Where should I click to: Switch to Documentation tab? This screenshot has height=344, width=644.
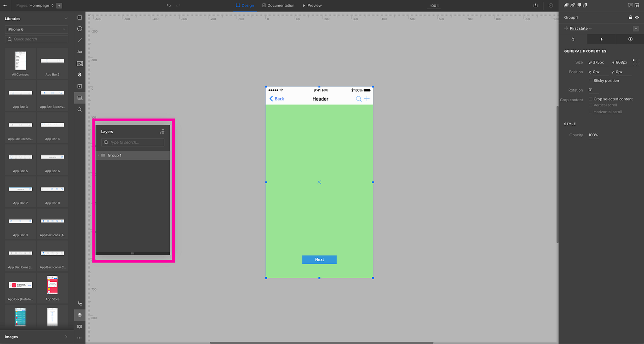[x=278, y=6]
